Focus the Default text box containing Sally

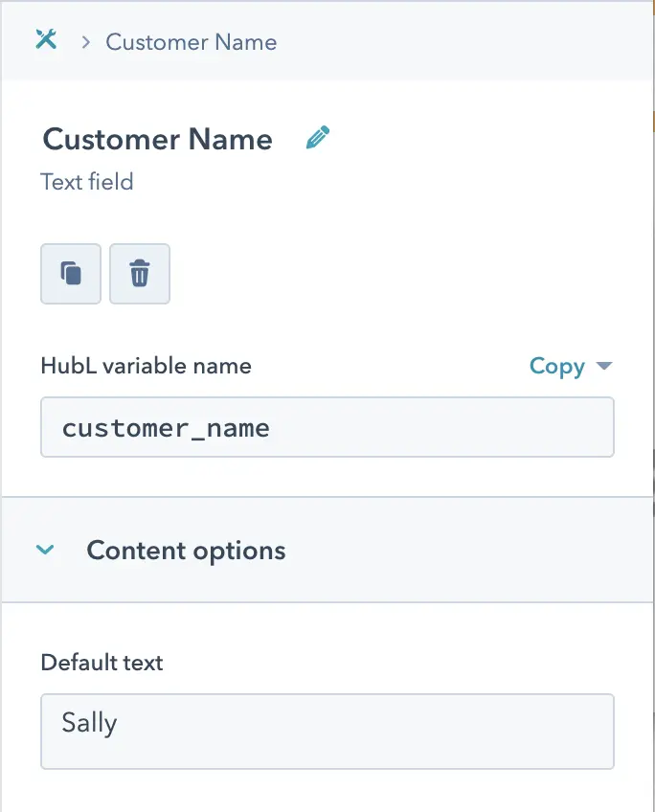click(327, 732)
